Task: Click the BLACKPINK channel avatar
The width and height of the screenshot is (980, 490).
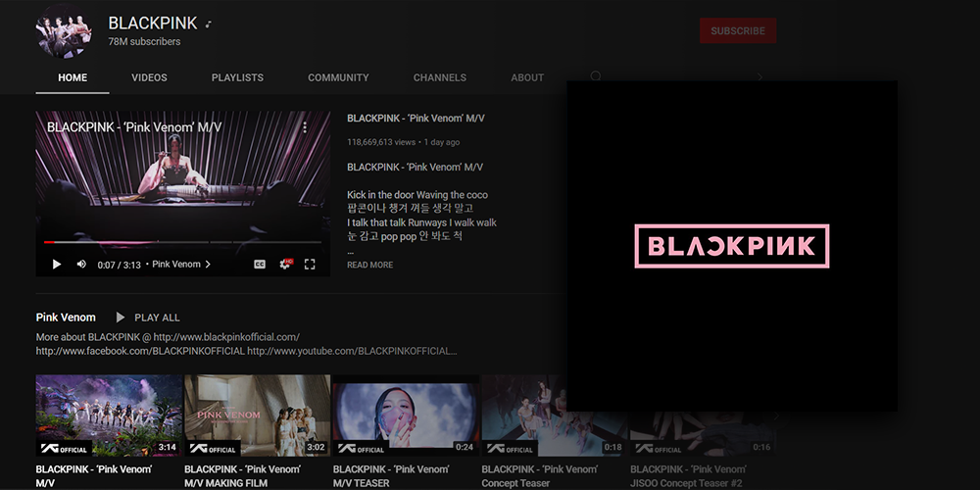Action: click(64, 31)
